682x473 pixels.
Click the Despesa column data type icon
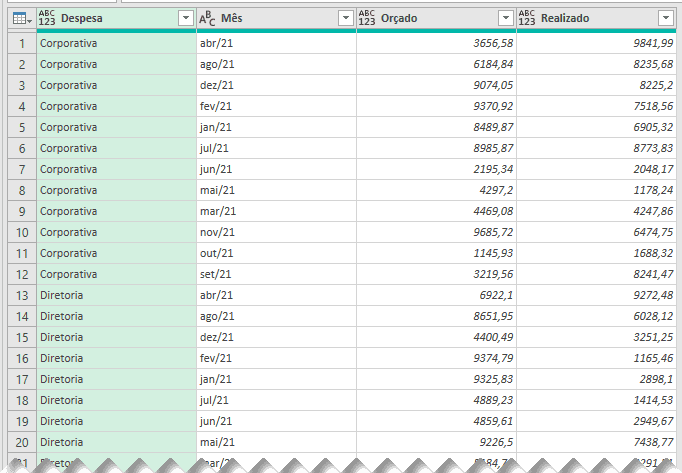[x=47, y=18]
